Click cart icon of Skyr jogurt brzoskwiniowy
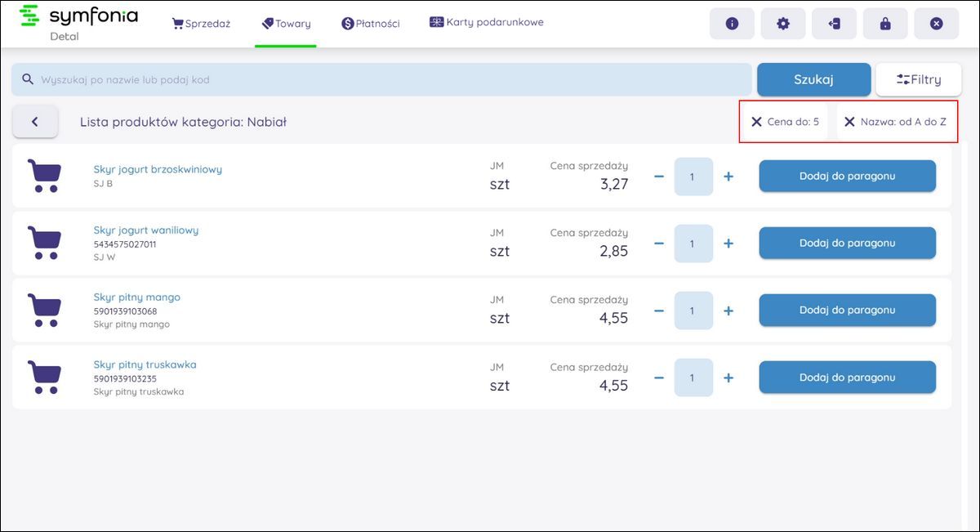The height and width of the screenshot is (532, 980). pyautogui.click(x=43, y=176)
